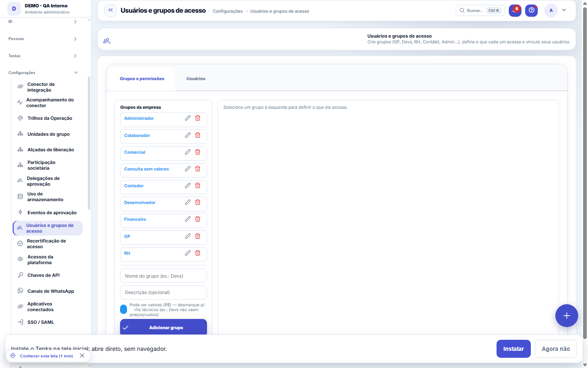Select the Grupos e permissões tab

(142, 79)
